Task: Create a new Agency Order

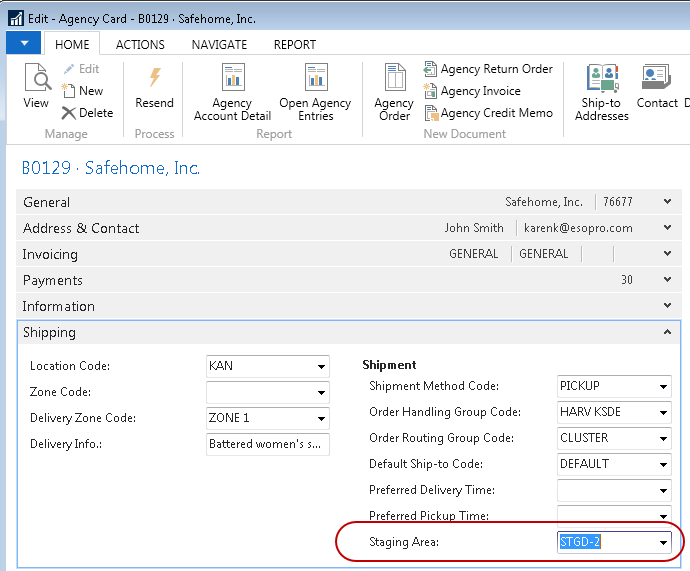Action: point(394,92)
